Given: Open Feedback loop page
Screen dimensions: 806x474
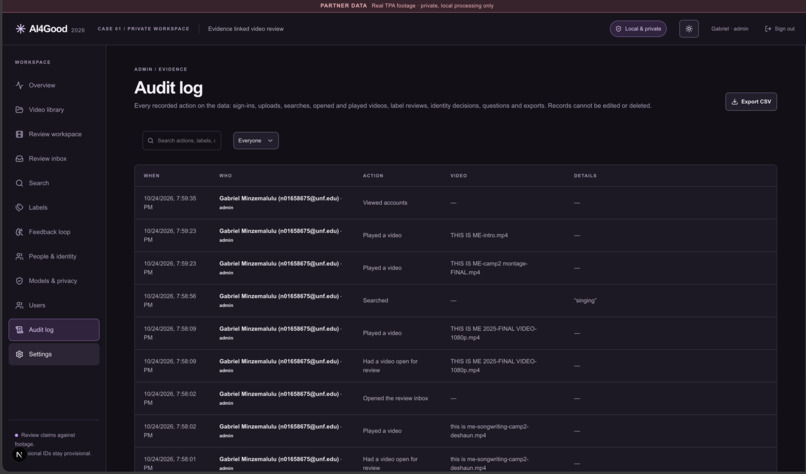Looking at the screenshot, I should pyautogui.click(x=54, y=232).
